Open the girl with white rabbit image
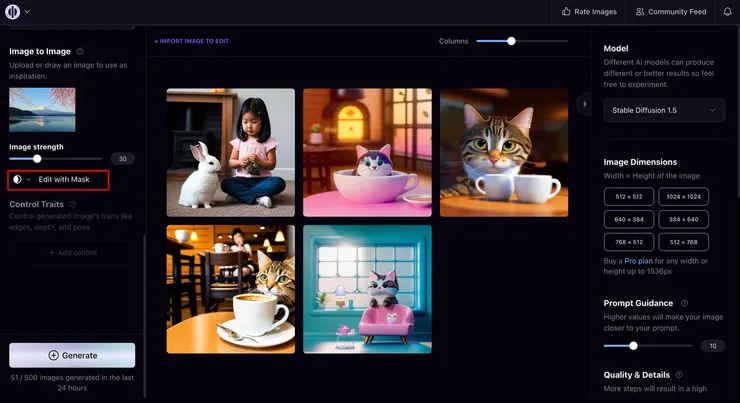 pyautogui.click(x=231, y=152)
